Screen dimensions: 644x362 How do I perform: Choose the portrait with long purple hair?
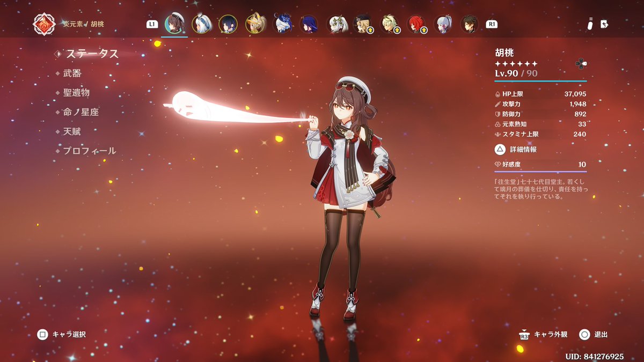click(309, 24)
